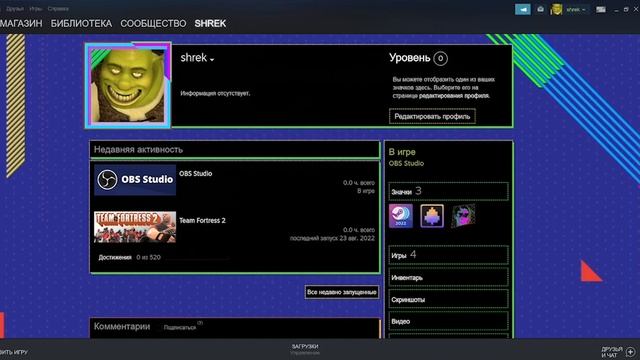This screenshot has width=640, height=360.
Task: Click the Комментарии section header
Action: point(122,327)
